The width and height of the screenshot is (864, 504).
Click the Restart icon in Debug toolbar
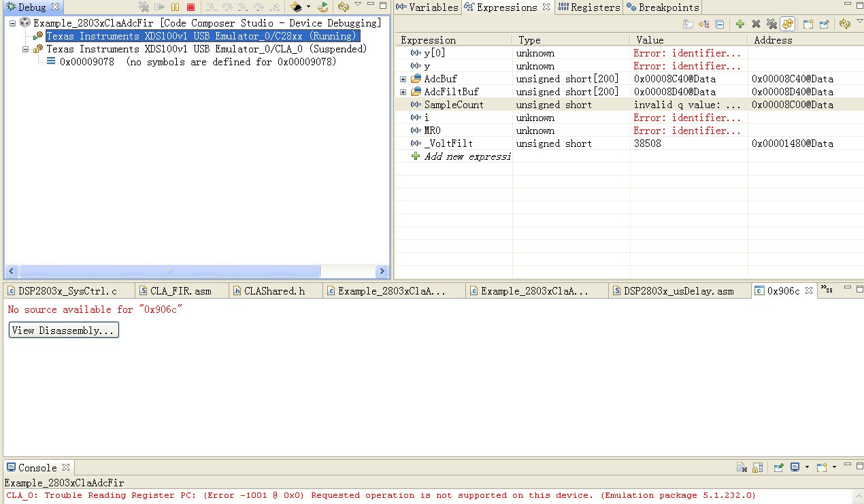[323, 7]
